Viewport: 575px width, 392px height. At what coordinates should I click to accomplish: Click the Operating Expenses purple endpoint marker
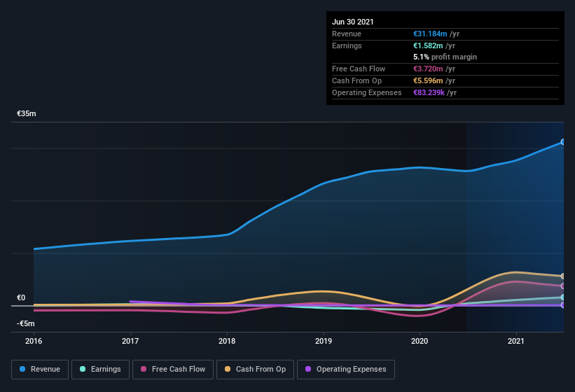(x=563, y=305)
